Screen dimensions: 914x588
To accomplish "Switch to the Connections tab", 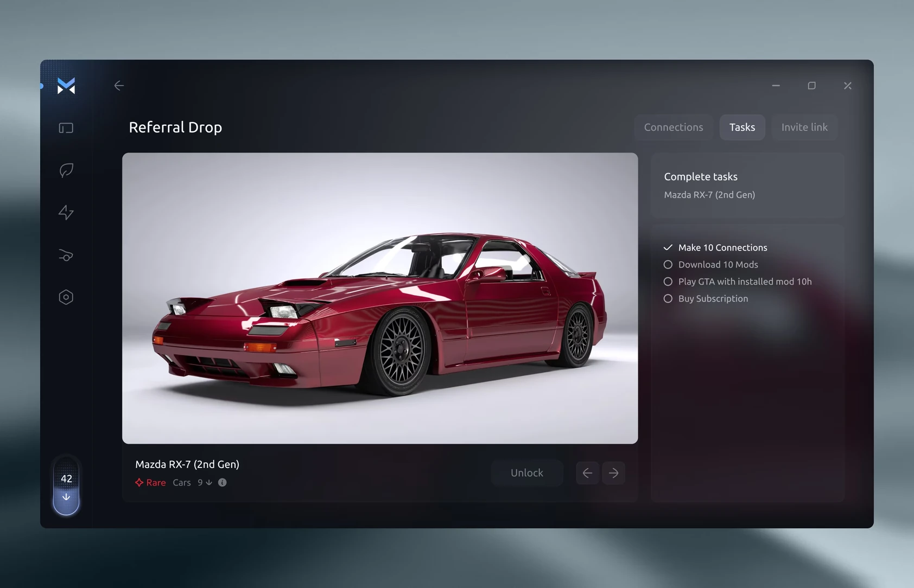I will [674, 127].
